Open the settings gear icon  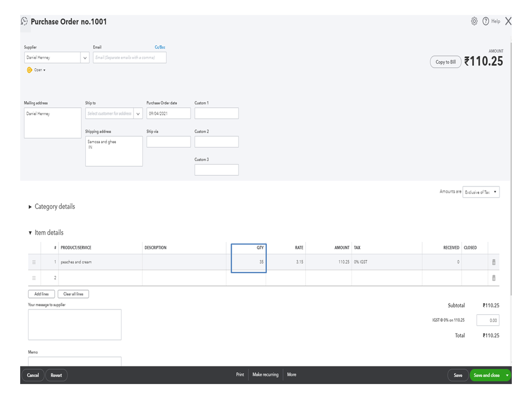[474, 21]
